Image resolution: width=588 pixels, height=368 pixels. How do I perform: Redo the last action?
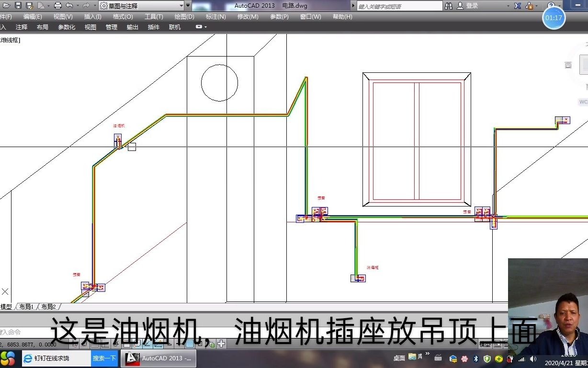(85, 5)
